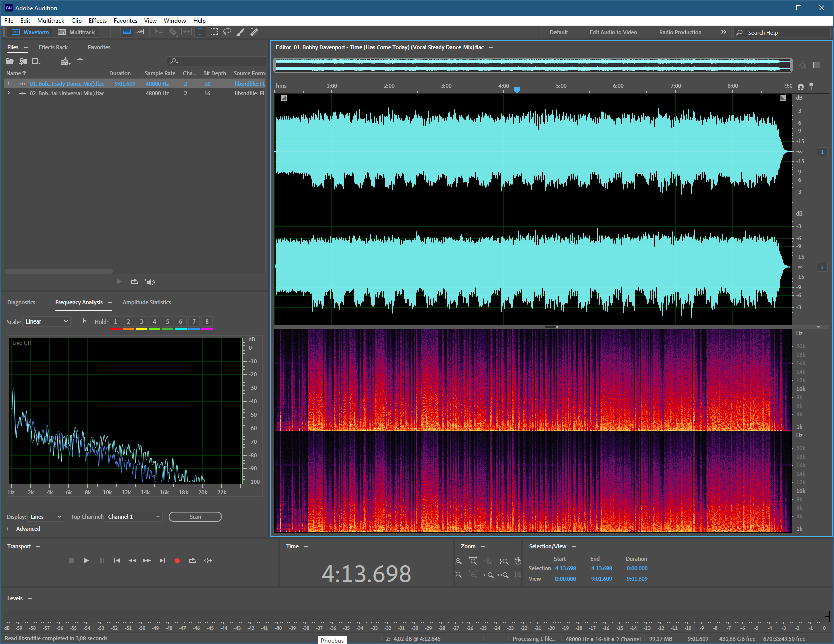Toggle Loop Playback in the Files panel
The image size is (834, 644).
[135, 282]
